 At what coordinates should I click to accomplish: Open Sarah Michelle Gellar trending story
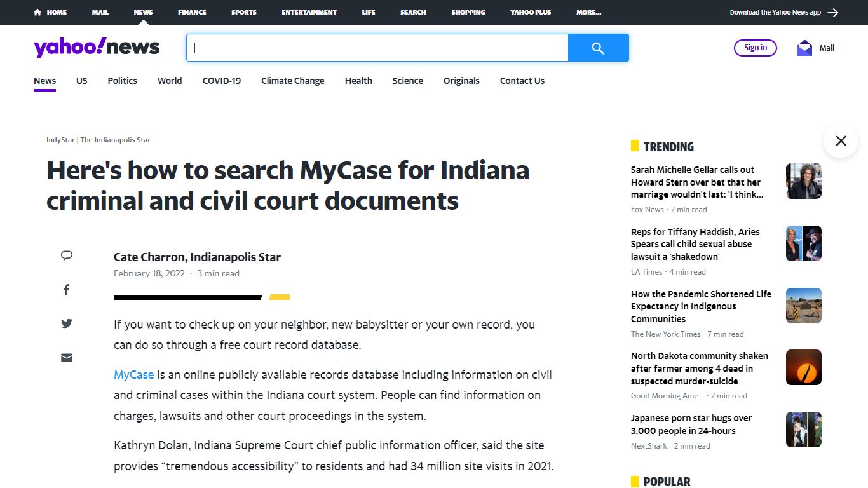(697, 182)
